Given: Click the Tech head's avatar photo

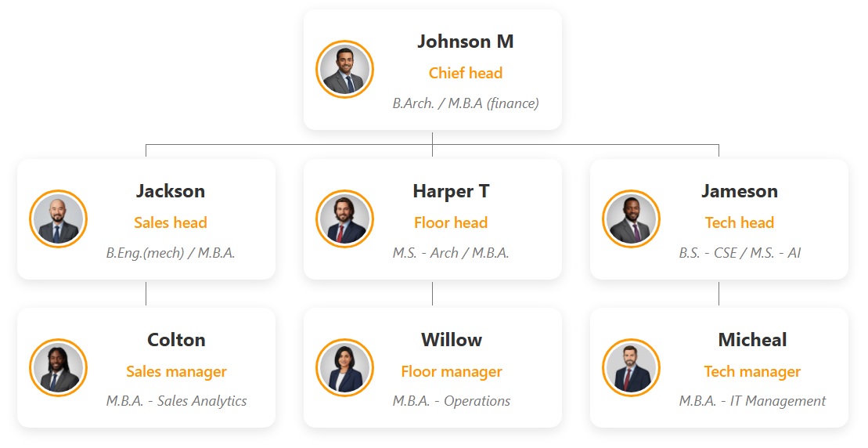Looking at the screenshot, I should [x=631, y=219].
